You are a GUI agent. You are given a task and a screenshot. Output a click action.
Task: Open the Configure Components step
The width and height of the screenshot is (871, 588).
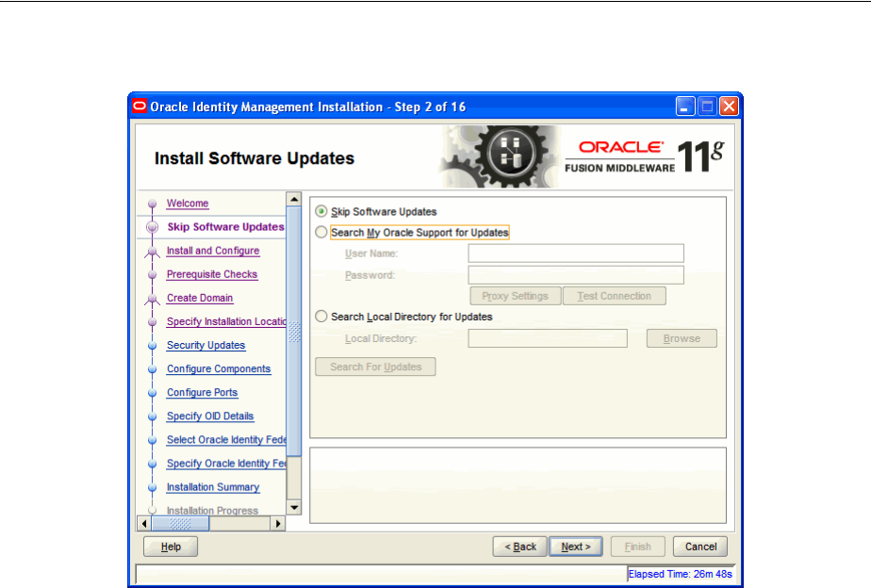(219, 368)
